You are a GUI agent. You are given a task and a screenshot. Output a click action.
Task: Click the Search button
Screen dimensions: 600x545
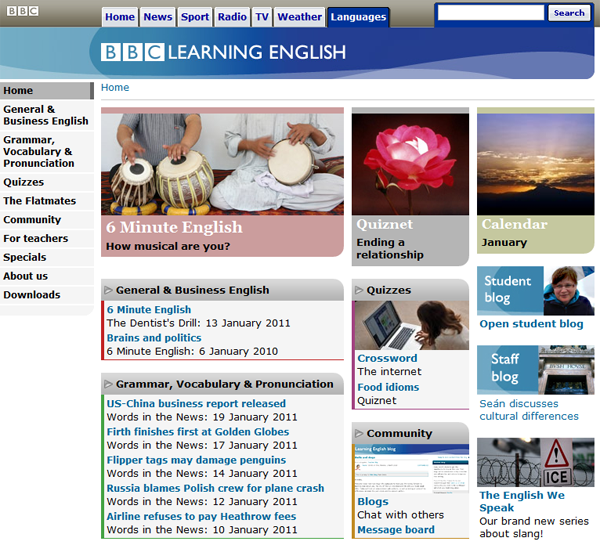tap(569, 13)
